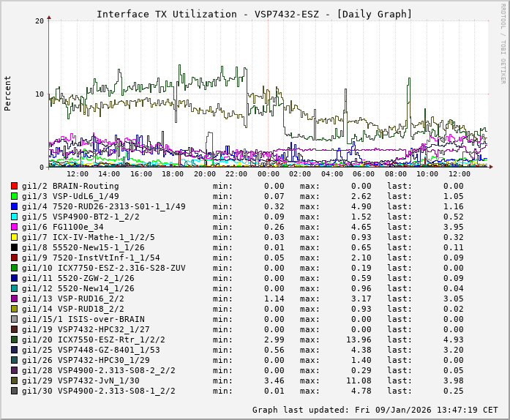Click the magenta gi1/6 FG1100e_34 legend swatch
510x420 pixels.
pos(14,227)
